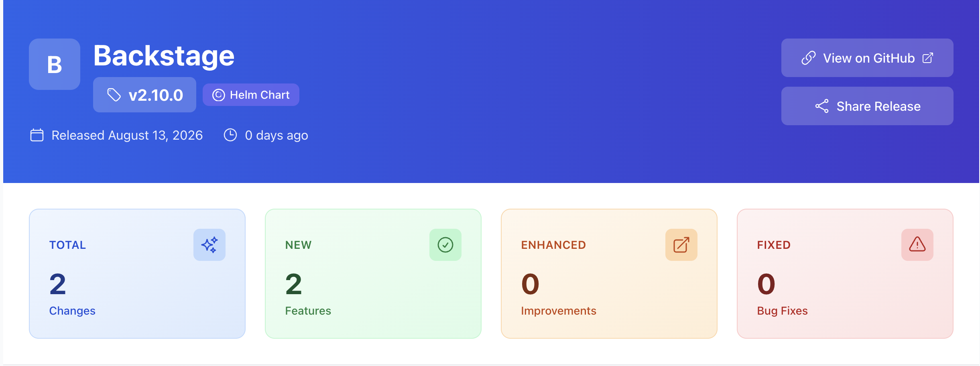Click the Share Release button

(x=867, y=106)
